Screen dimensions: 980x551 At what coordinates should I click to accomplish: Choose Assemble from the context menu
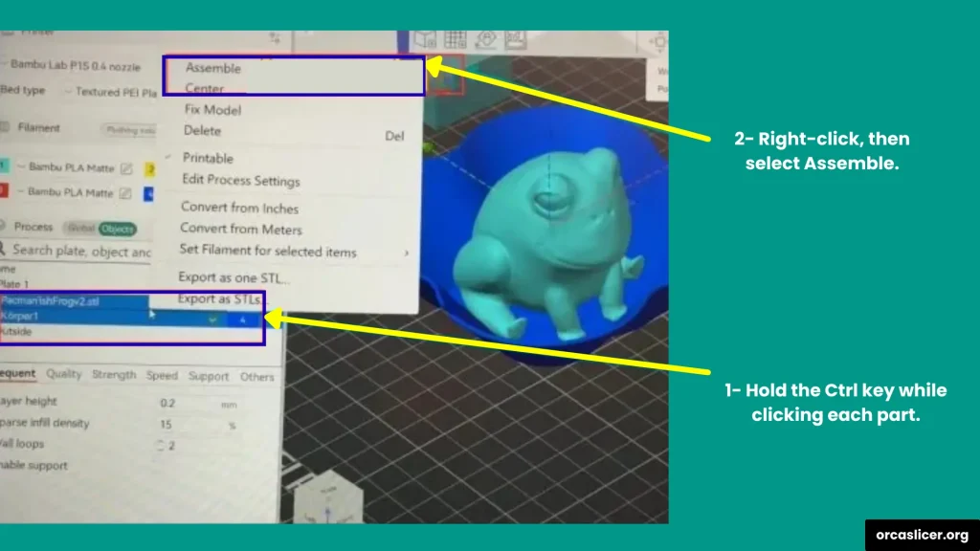click(x=213, y=68)
